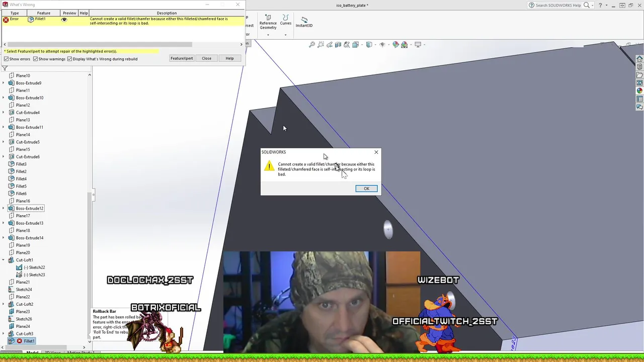Screen dimensions: 644x362
Task: Click the Type column header
Action: pos(15,13)
